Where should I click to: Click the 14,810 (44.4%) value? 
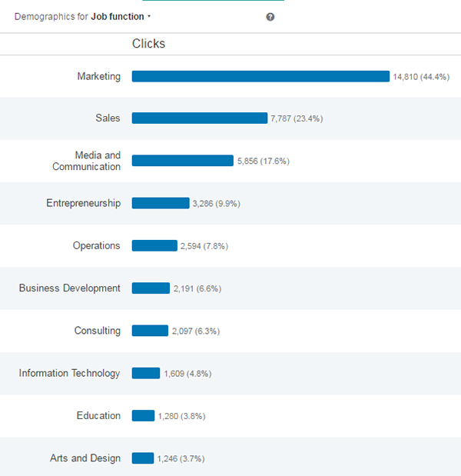(421, 77)
